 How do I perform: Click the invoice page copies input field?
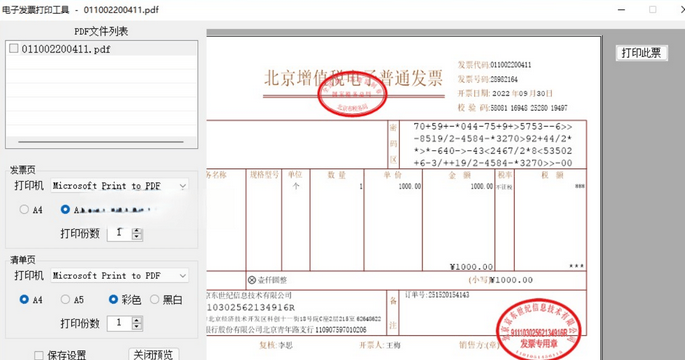[120, 233]
